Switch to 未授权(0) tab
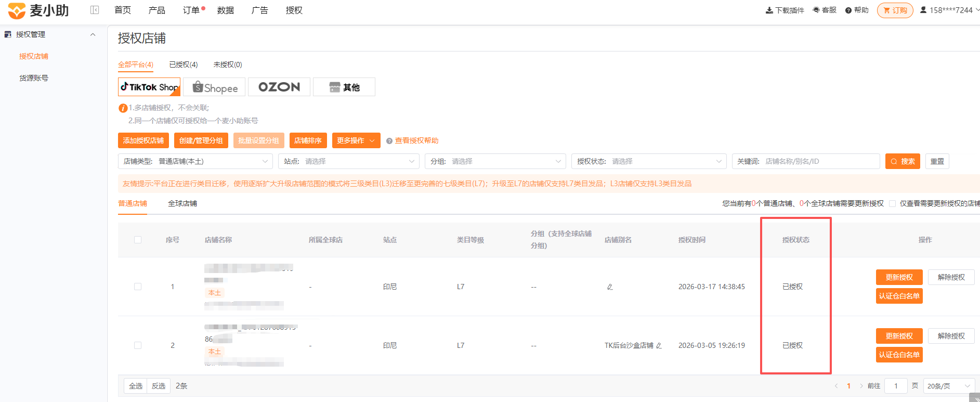The height and width of the screenshot is (402, 980). pos(228,64)
